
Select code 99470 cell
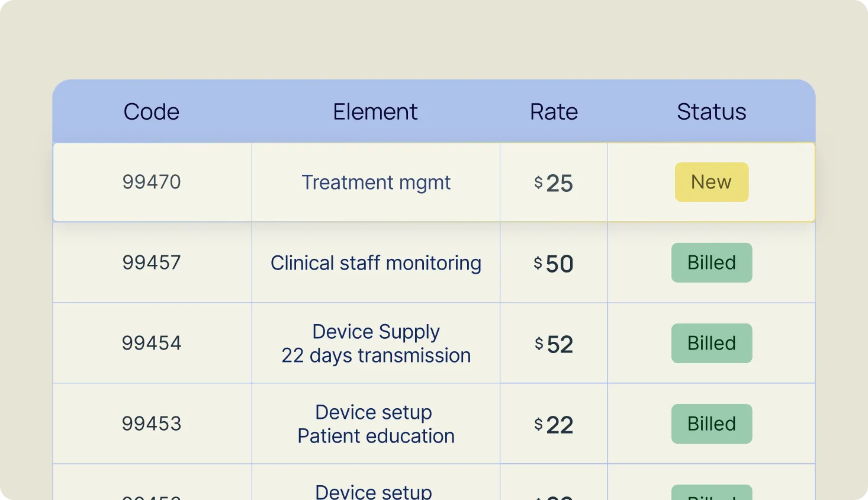pyautogui.click(x=152, y=182)
